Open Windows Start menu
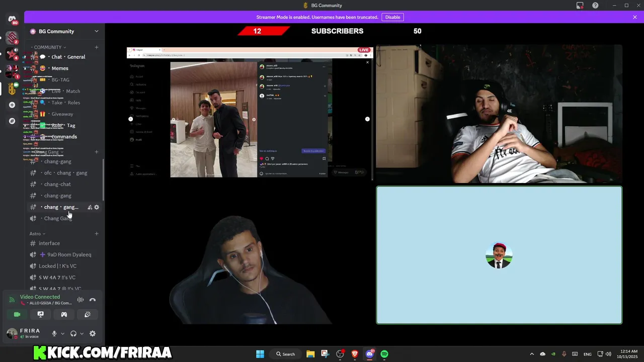Screen dimensions: 644x362 tap(260, 354)
